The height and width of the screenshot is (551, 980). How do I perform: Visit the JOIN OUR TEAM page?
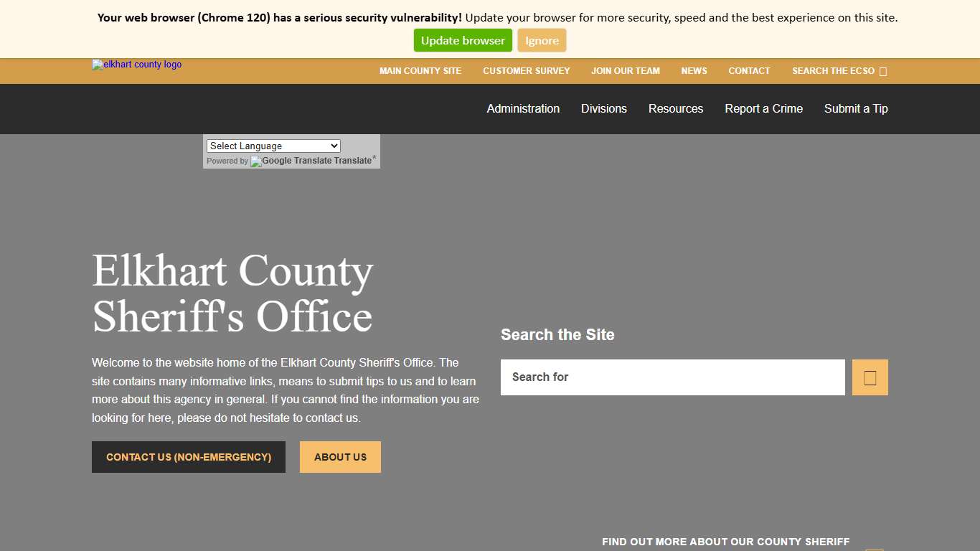click(625, 71)
